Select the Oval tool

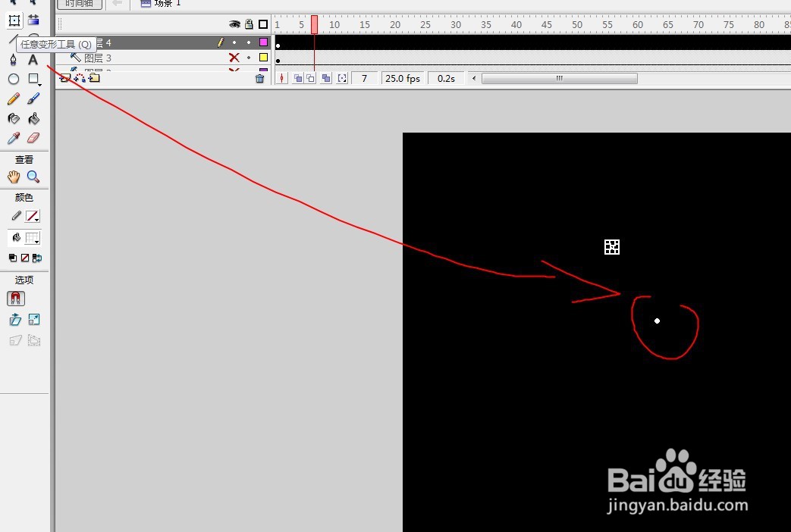click(x=14, y=79)
